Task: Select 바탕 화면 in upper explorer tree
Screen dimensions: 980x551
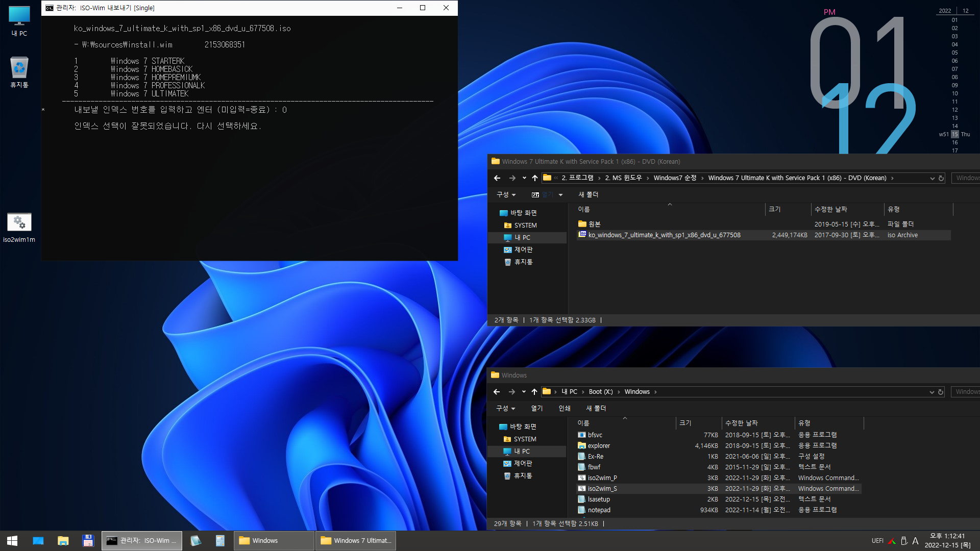Action: click(x=523, y=213)
